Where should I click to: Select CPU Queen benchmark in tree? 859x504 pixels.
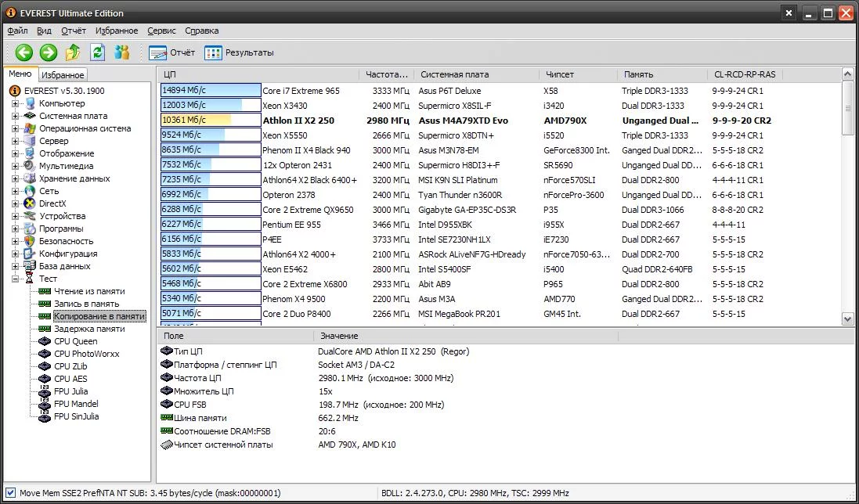click(x=75, y=341)
